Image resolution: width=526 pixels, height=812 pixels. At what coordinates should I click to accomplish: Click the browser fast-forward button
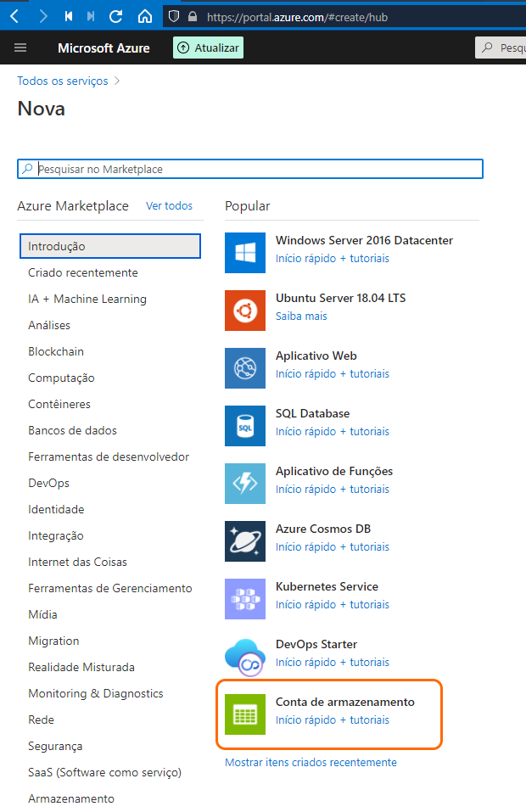pos(91,17)
